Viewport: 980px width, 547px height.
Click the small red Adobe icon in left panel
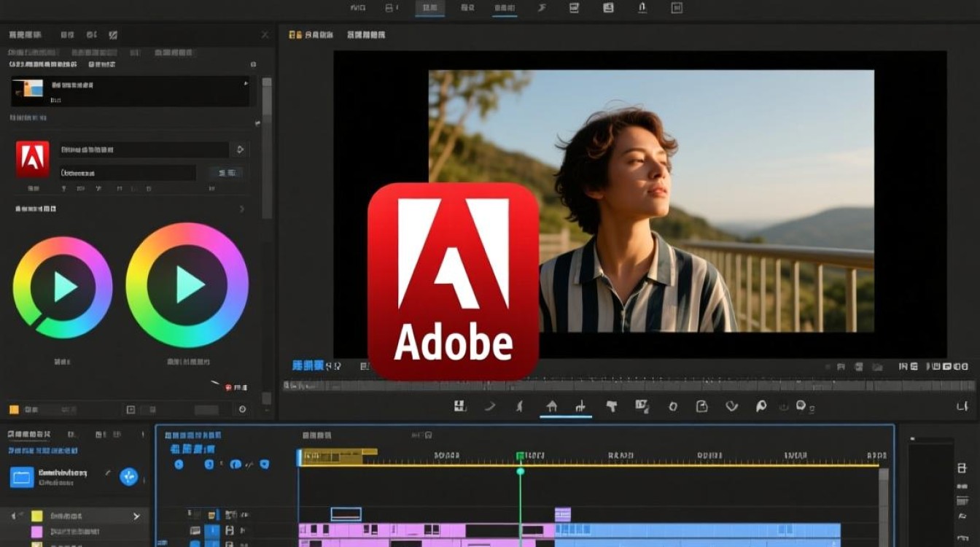click(33, 160)
